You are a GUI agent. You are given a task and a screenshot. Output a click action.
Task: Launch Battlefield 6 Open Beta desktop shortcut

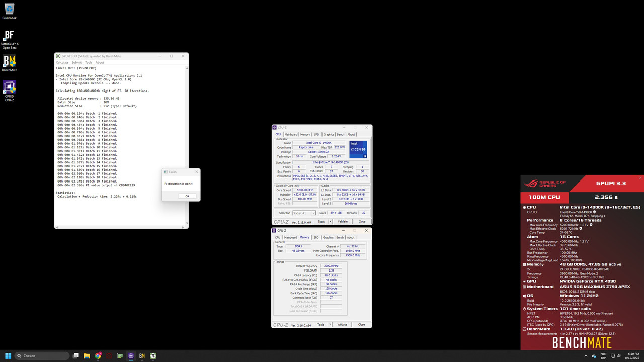(9, 39)
